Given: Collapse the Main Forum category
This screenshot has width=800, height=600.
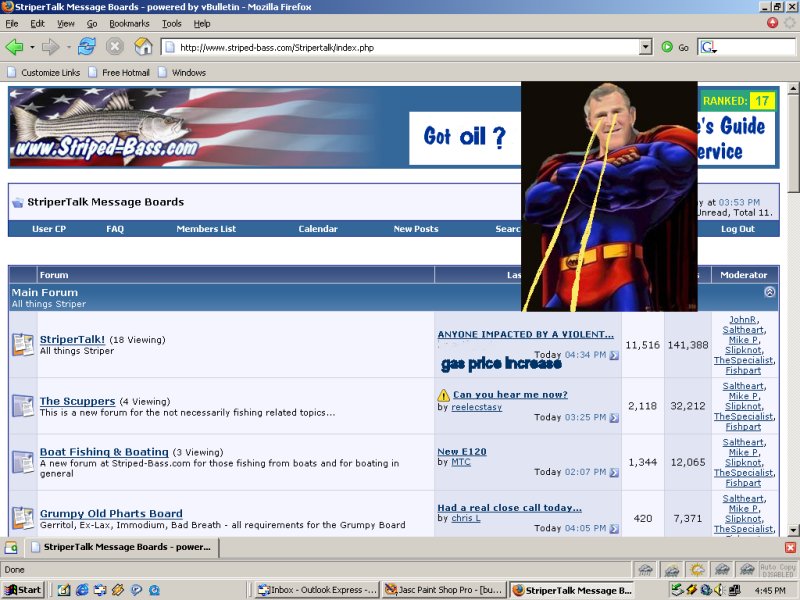Looking at the screenshot, I should pyautogui.click(x=769, y=292).
